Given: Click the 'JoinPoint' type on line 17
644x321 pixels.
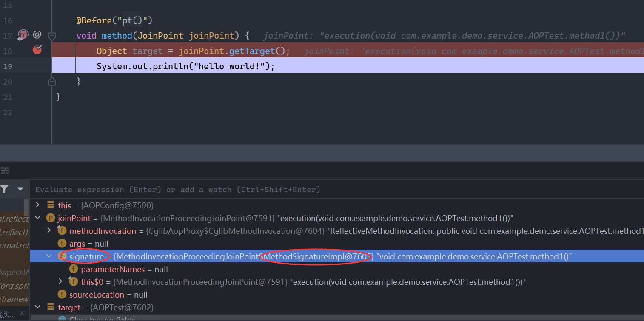Looking at the screenshot, I should [x=160, y=35].
